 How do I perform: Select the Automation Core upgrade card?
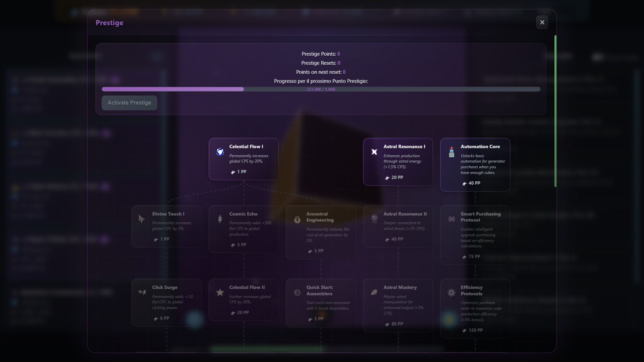pos(475,165)
